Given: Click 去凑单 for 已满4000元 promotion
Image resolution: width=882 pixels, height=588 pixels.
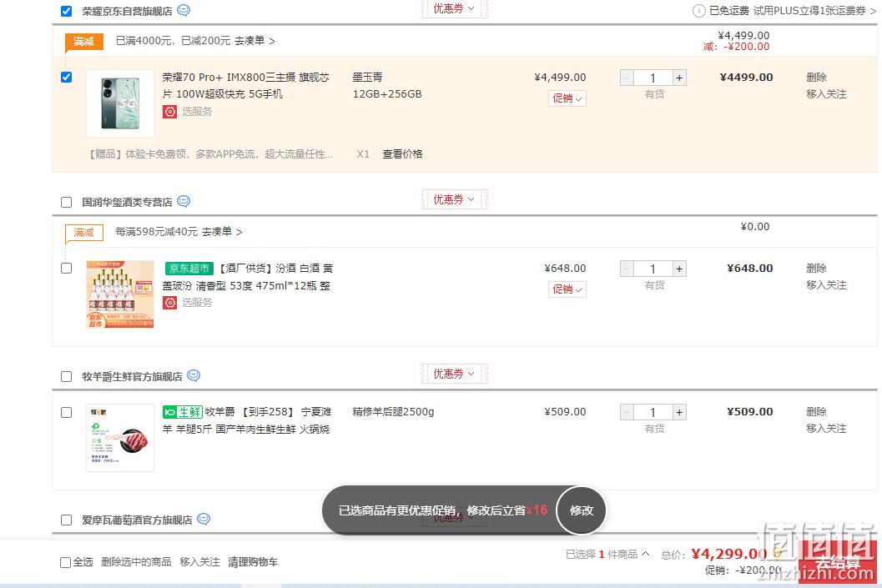Looking at the screenshot, I should click(255, 41).
